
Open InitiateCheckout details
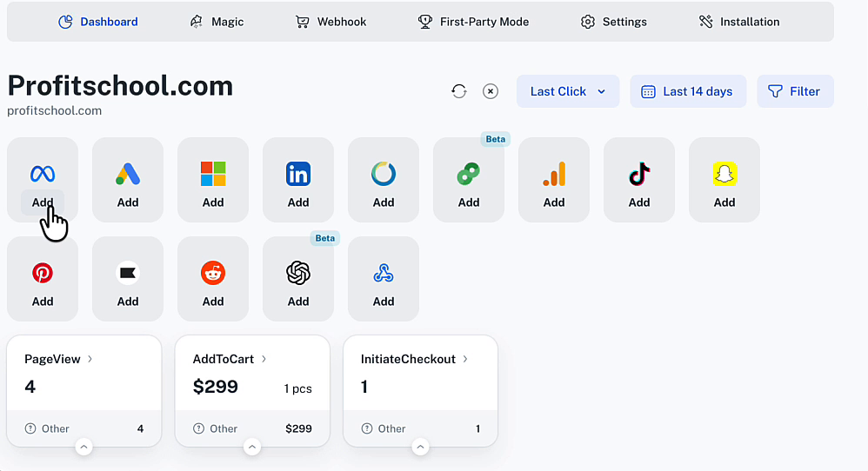(415, 359)
